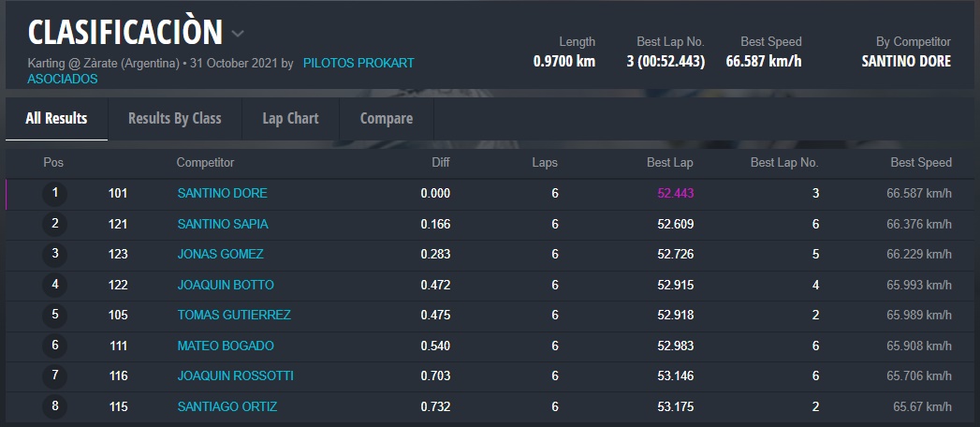Expand the Clasificaciòn title dropdown chevron
The height and width of the screenshot is (427, 980).
[x=238, y=34]
